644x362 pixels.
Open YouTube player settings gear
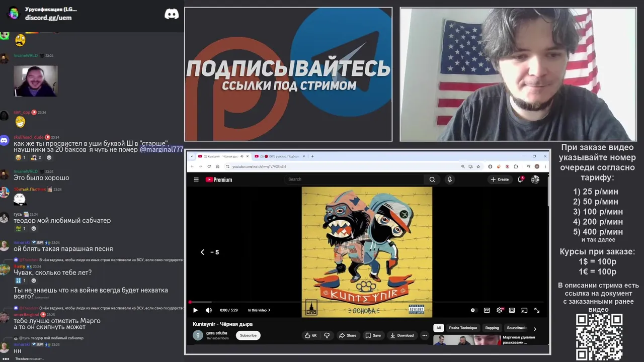coord(500,310)
